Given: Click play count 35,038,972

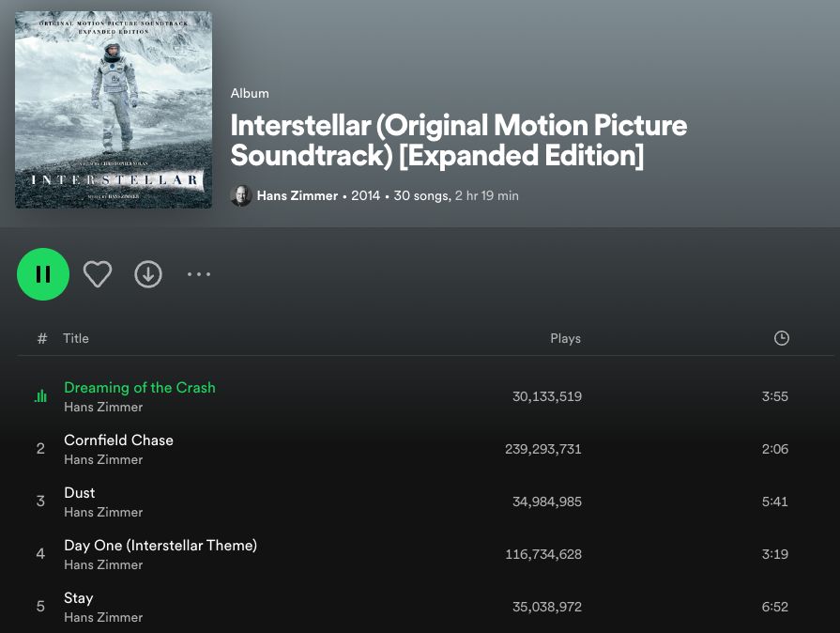Looking at the screenshot, I should [x=547, y=606].
